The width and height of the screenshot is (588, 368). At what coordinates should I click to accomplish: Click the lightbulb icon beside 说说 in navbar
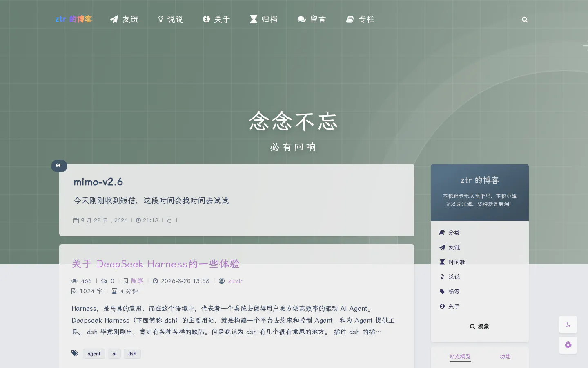click(x=161, y=19)
